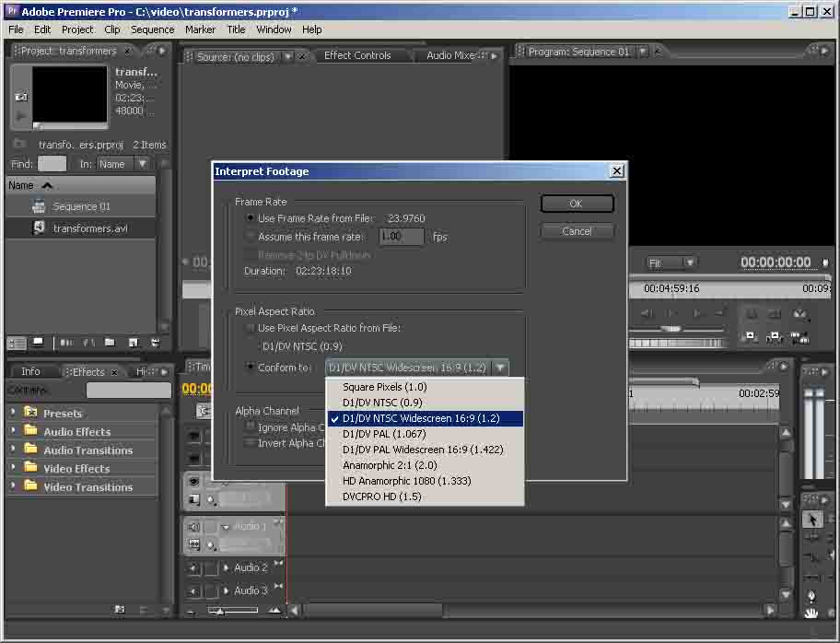
Task: Click the timeline zoom out icon
Action: tap(192, 611)
